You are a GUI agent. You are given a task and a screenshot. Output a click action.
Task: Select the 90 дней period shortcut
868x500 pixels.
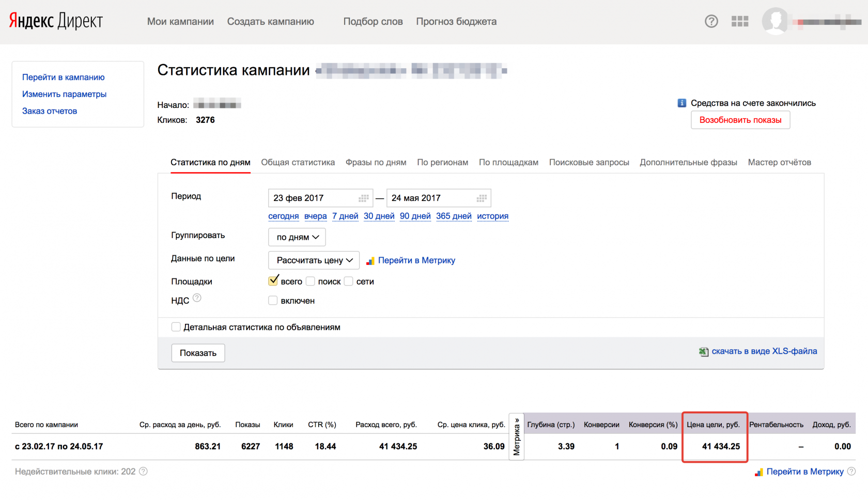point(415,216)
